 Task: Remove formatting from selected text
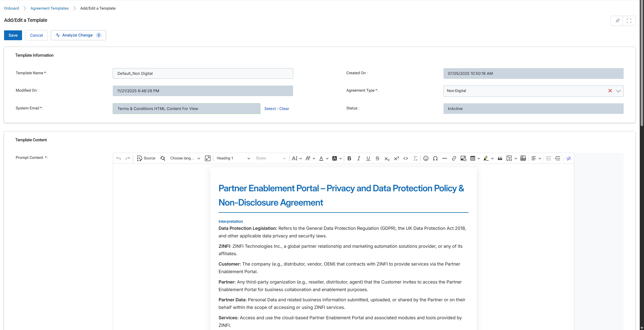point(415,158)
